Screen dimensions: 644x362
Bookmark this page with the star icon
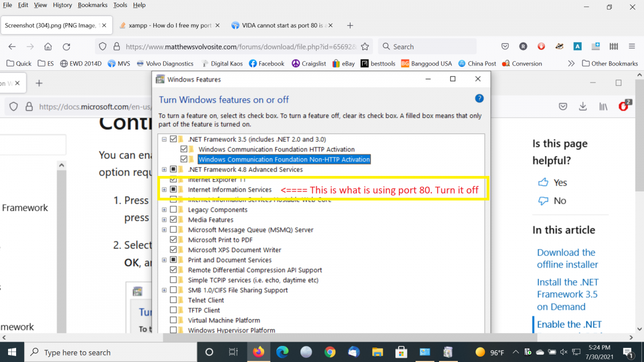365,47
